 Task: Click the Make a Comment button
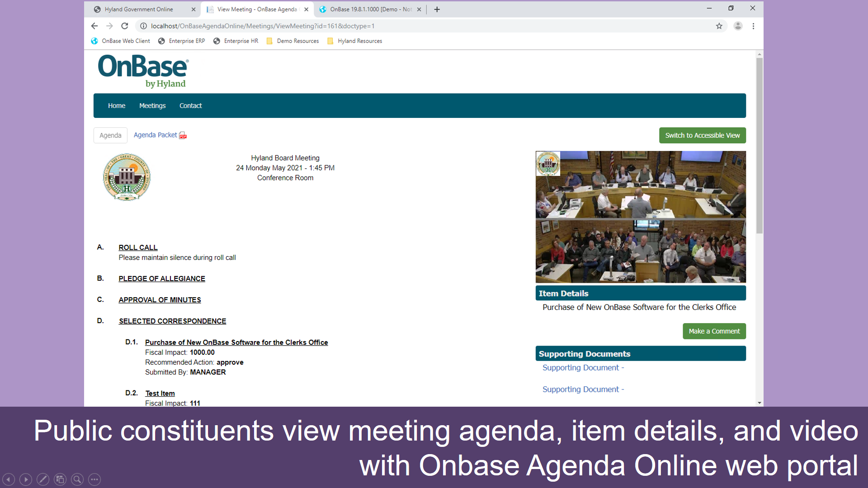[714, 331]
